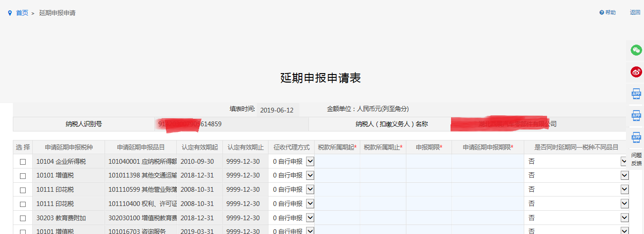The image size is (644, 234).
Task: Tick the checkbox for 印花税 101110400 row
Action: click(22, 205)
